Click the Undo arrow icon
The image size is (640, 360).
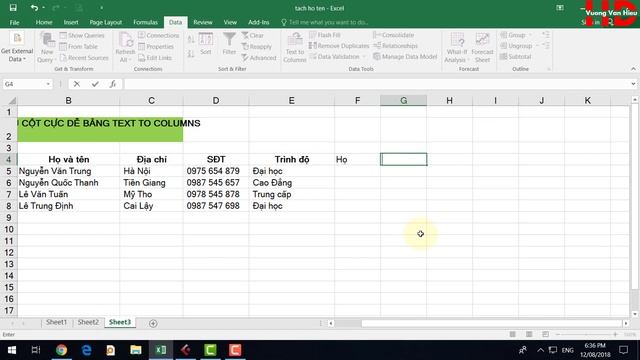(34, 8)
